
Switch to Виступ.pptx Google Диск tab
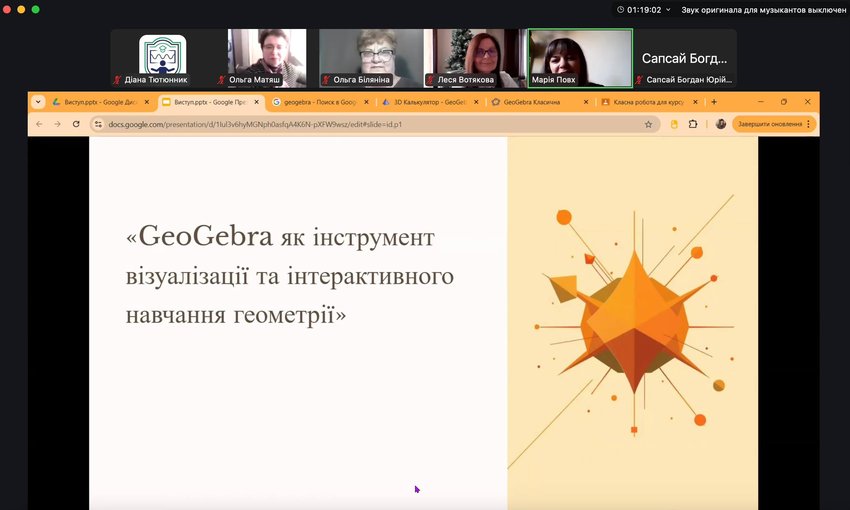[x=101, y=102]
